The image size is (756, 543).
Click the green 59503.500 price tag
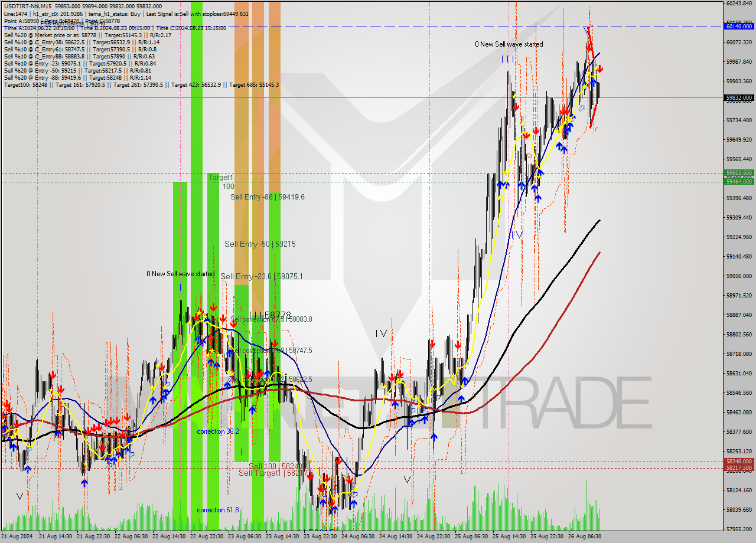pyautogui.click(x=739, y=173)
